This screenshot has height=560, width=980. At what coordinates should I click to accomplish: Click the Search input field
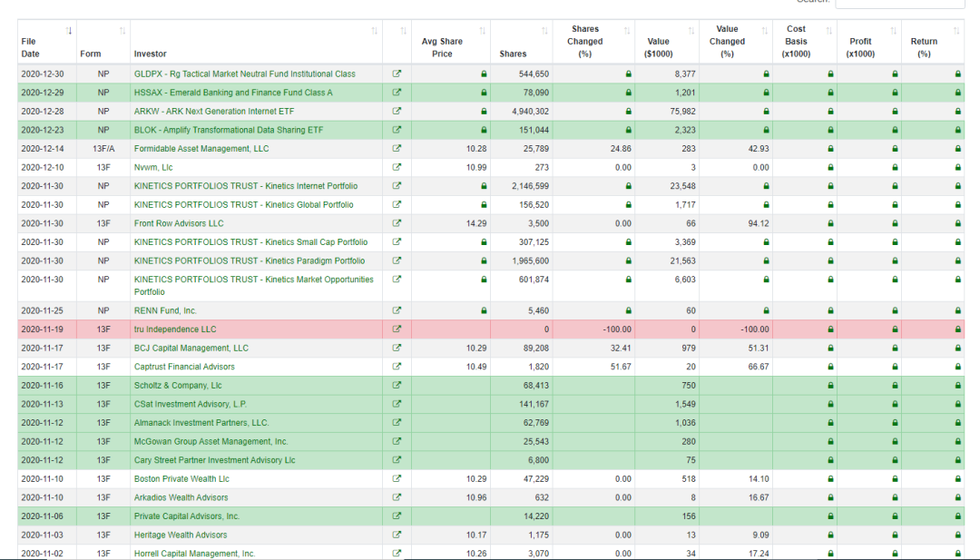(900, 3)
